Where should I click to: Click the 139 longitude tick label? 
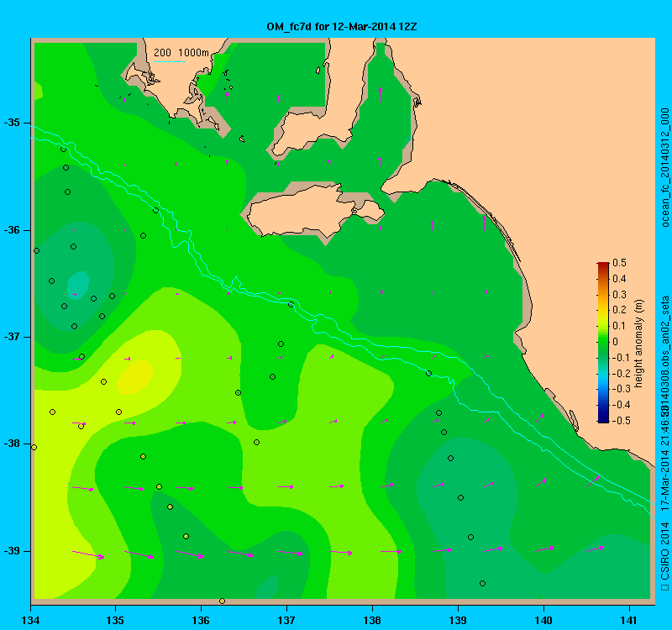(458, 620)
